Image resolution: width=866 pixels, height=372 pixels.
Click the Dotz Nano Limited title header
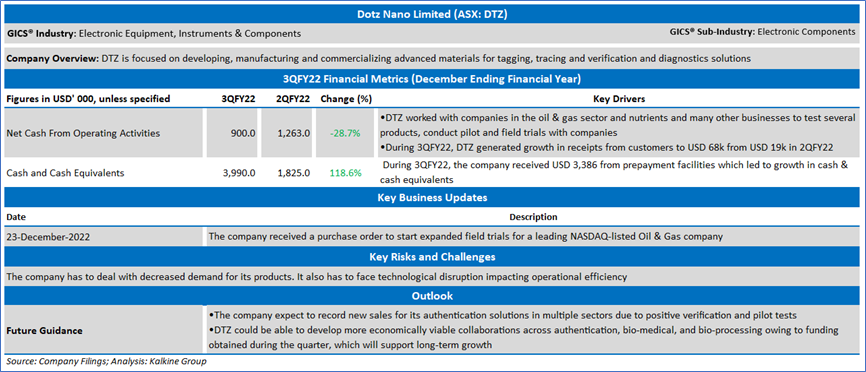(432, 15)
